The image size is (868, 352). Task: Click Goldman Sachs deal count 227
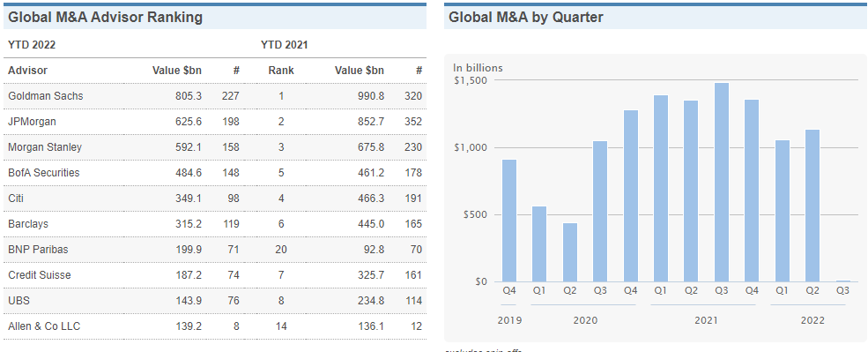231,96
